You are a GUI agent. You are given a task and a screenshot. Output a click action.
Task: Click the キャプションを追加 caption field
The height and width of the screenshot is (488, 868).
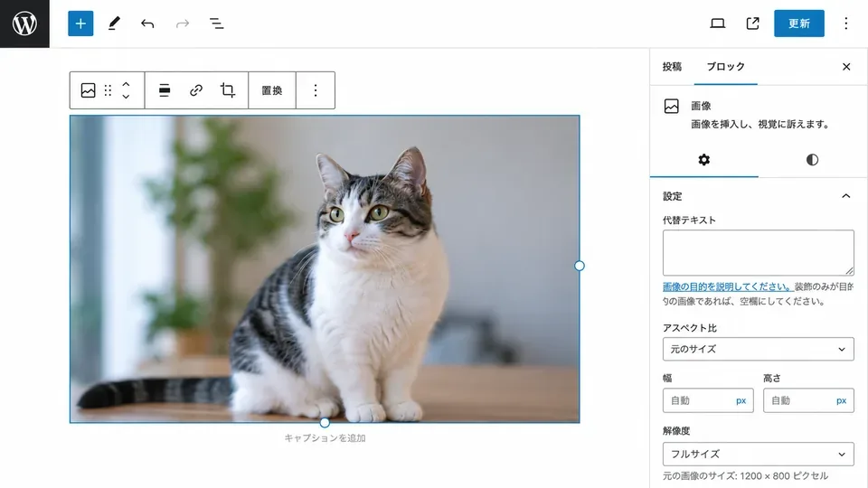pyautogui.click(x=325, y=438)
